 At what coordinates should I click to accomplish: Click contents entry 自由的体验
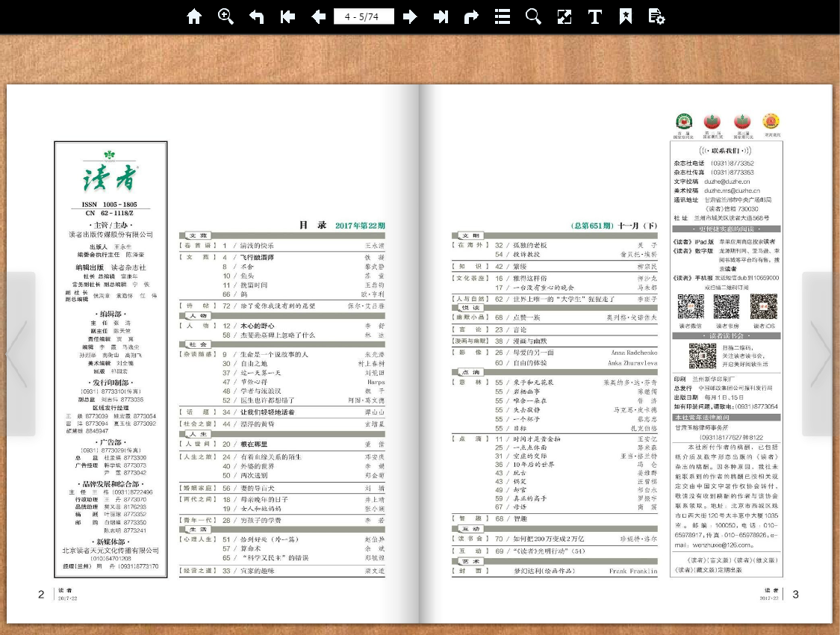click(x=530, y=363)
